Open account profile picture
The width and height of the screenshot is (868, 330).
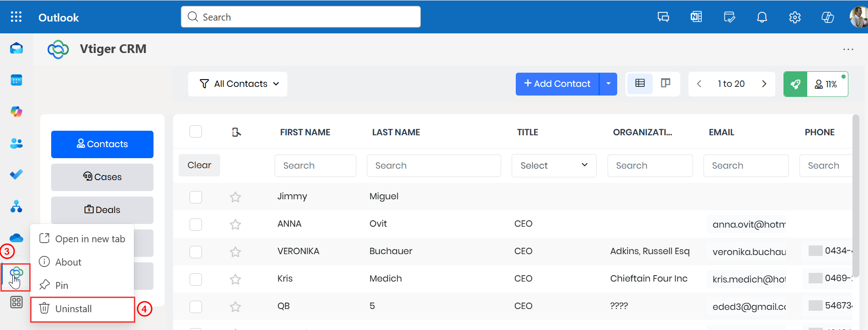858,17
